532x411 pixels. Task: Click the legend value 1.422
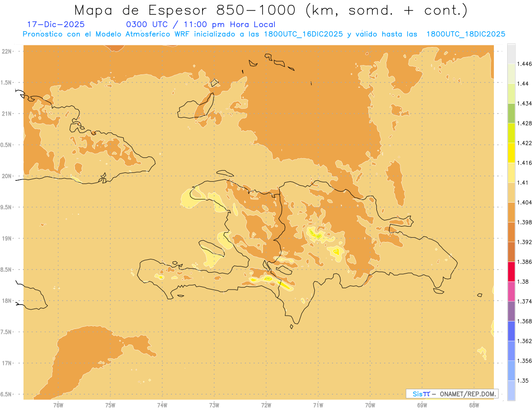click(x=524, y=143)
